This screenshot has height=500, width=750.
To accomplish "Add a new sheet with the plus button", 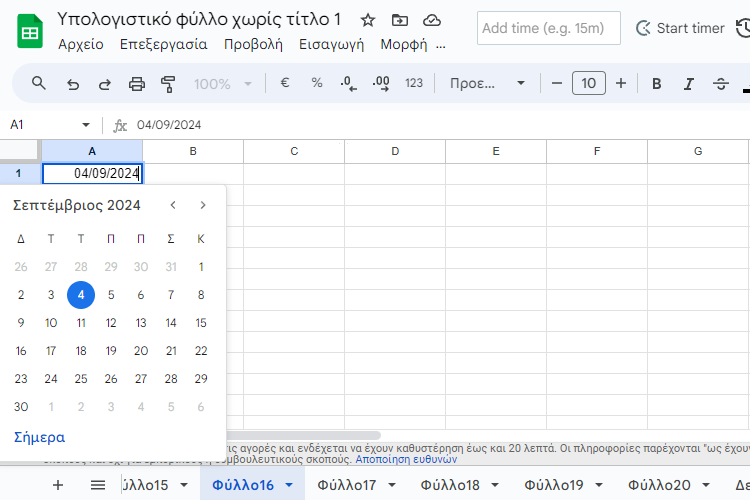I will 58,485.
